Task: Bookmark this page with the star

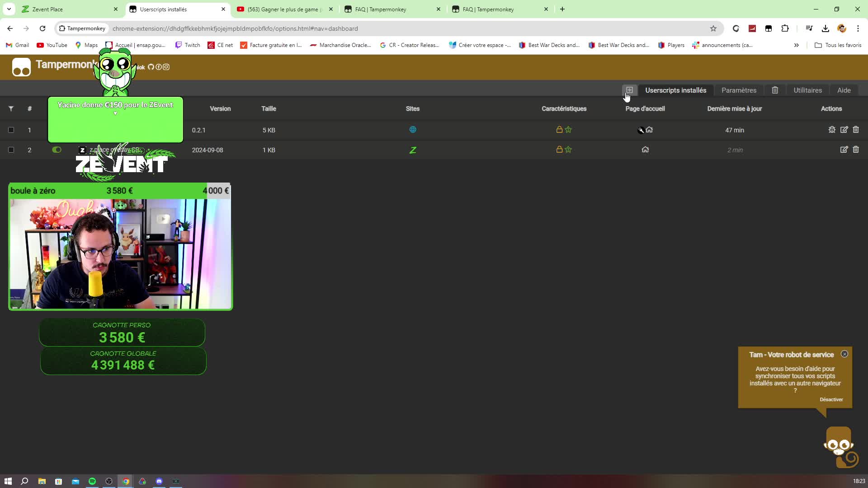Action: 713,28
